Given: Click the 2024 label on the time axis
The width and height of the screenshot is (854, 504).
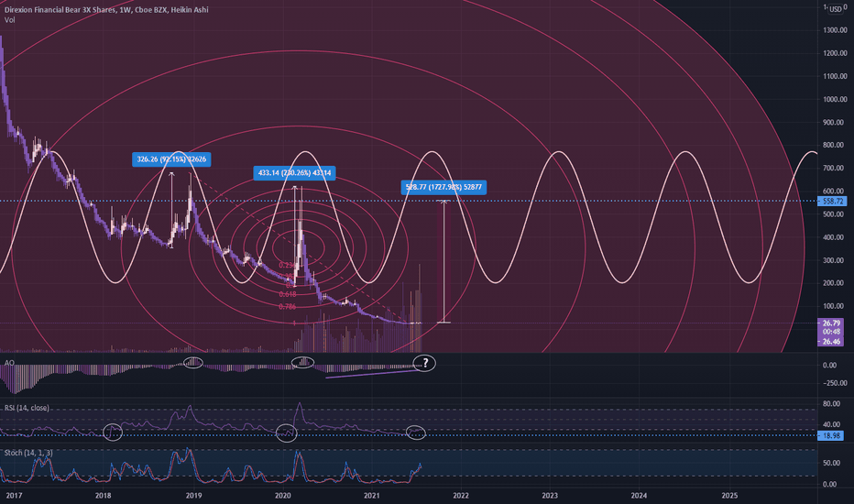Looking at the screenshot, I should point(639,495).
